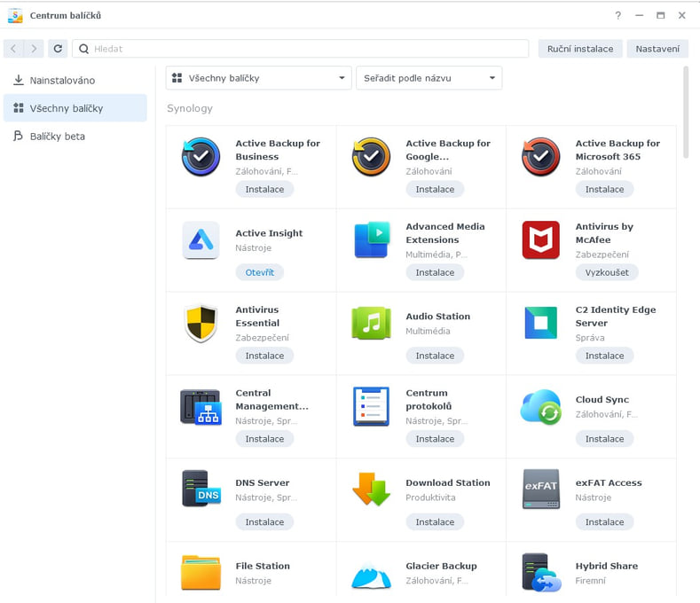
Task: Install Download Station package
Action: tap(435, 521)
